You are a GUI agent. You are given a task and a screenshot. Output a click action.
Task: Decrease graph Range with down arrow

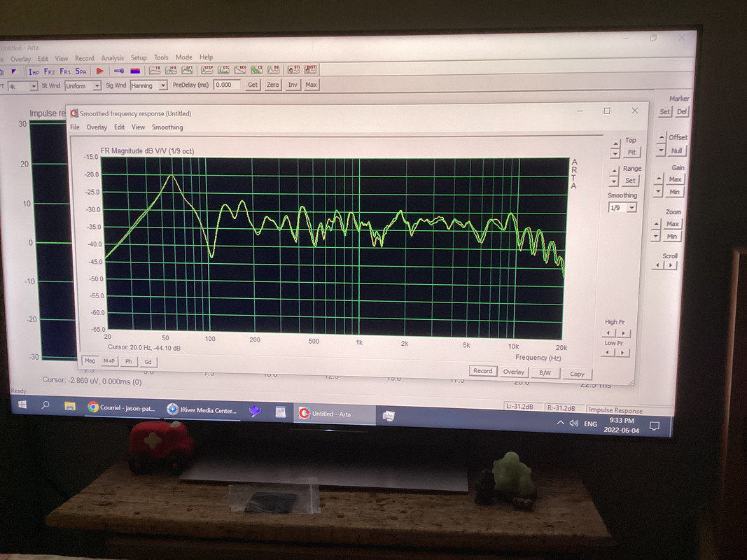click(x=613, y=181)
